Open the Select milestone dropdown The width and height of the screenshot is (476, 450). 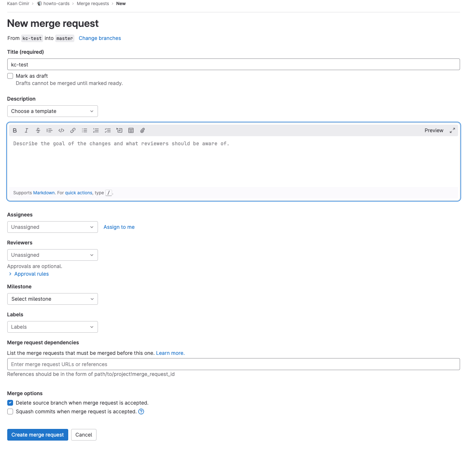tap(53, 299)
